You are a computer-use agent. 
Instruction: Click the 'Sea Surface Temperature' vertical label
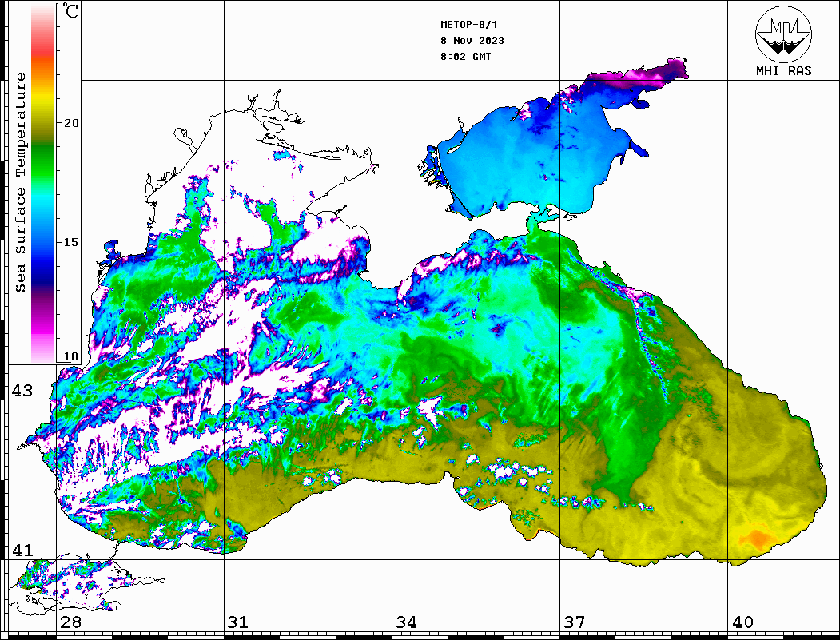point(20,182)
